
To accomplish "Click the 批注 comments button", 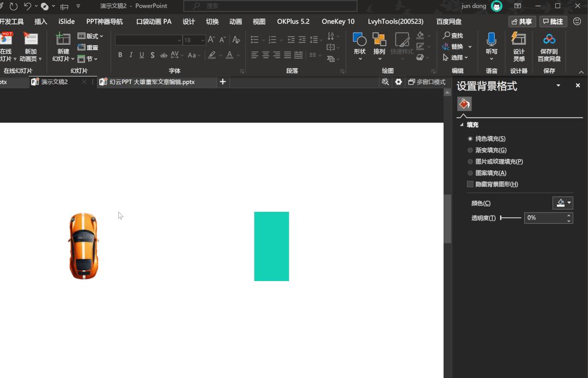I will point(553,22).
